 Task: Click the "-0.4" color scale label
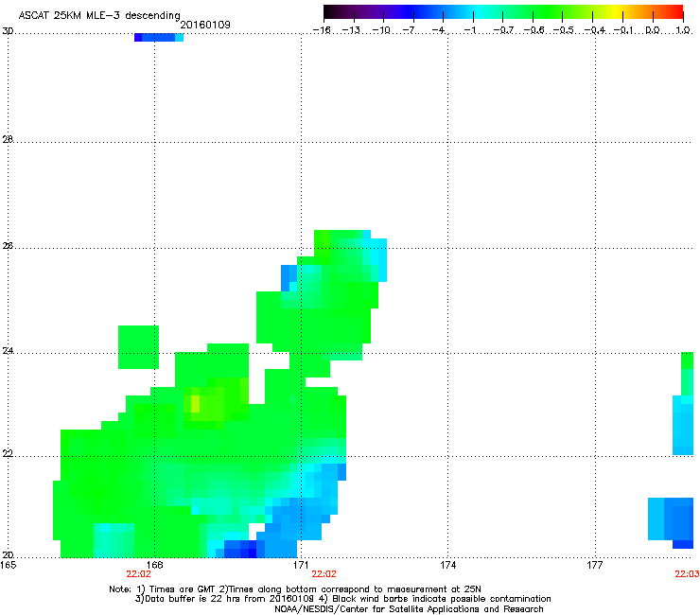pos(595,30)
